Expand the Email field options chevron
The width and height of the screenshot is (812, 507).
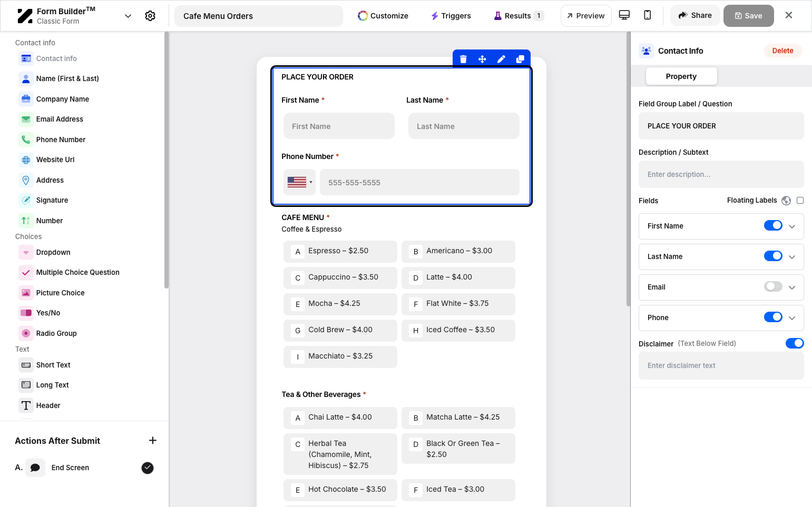[x=792, y=287]
